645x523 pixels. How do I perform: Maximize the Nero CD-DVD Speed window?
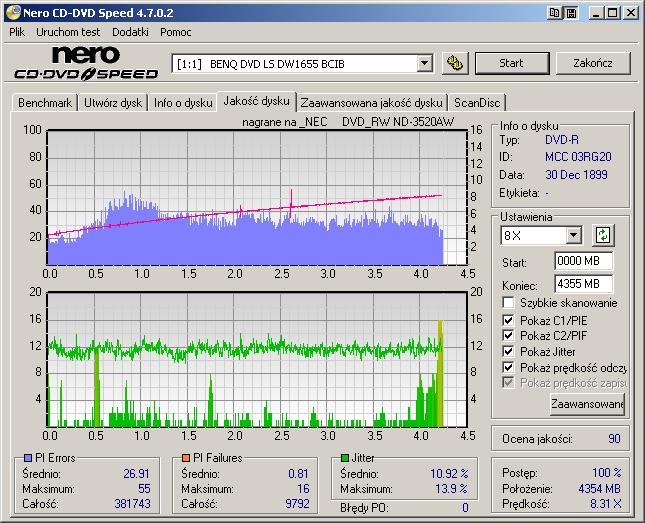(x=613, y=13)
